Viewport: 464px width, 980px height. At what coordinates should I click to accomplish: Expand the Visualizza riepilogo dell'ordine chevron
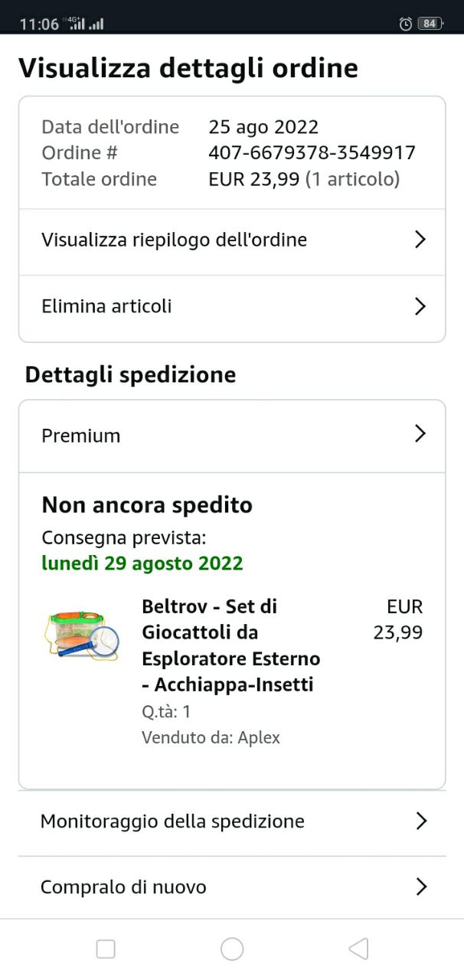420,240
